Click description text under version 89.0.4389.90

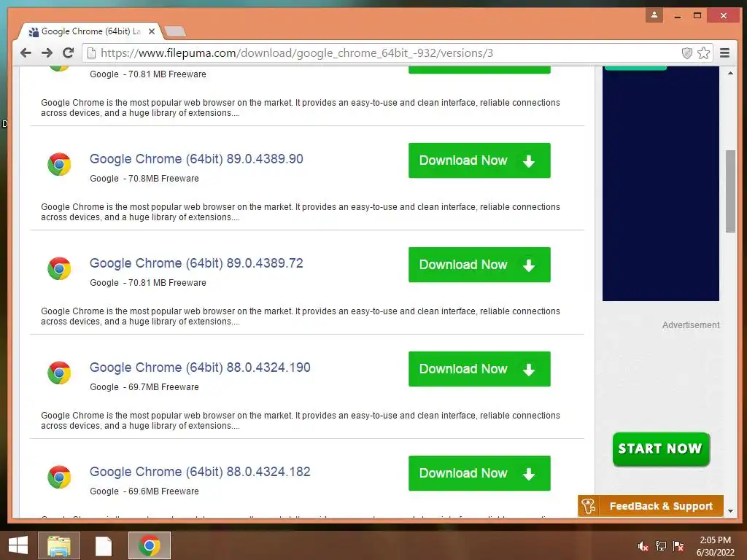pos(300,212)
